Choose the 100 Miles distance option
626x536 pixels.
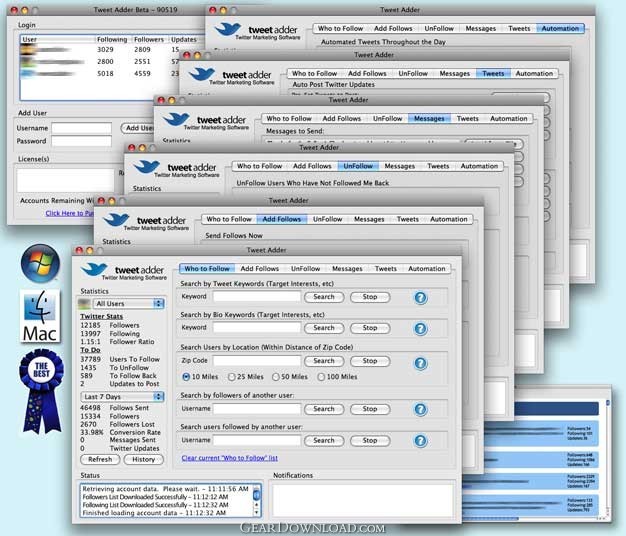pyautogui.click(x=321, y=377)
